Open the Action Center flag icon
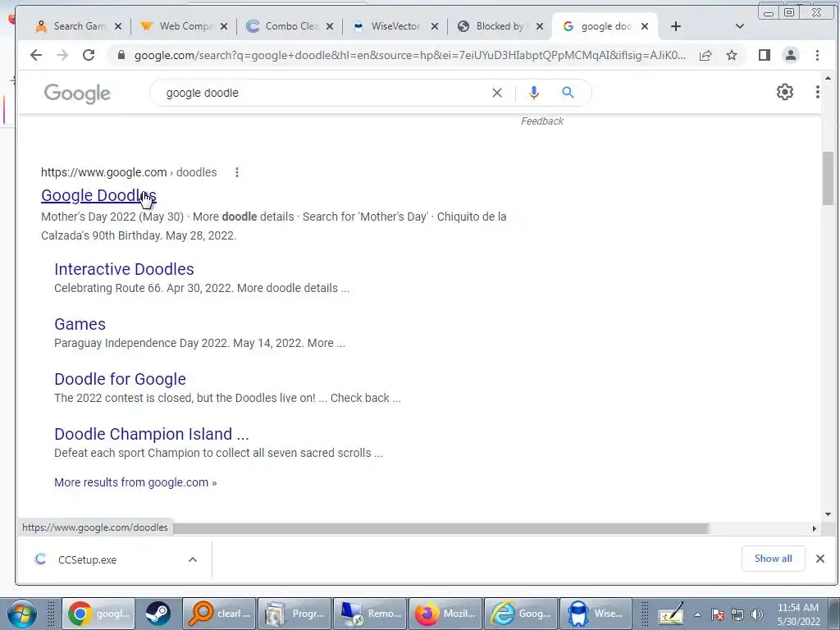Viewport: 840px width, 630px height. tap(718, 614)
